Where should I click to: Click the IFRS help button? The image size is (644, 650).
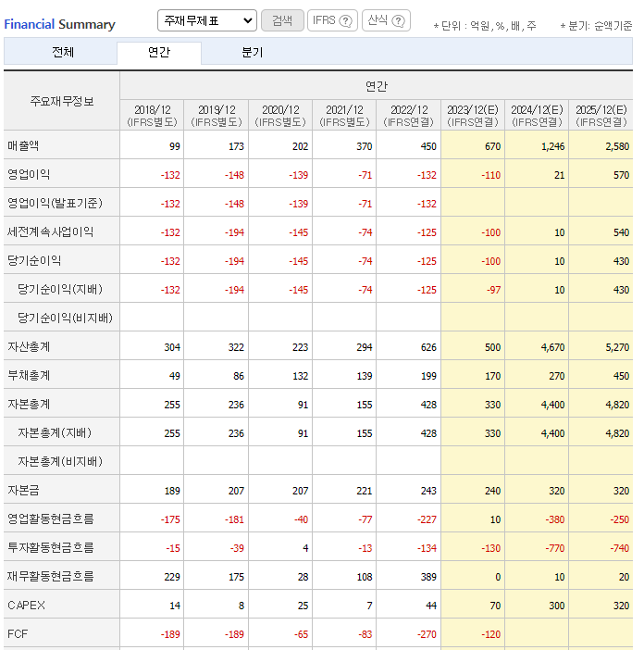[332, 20]
